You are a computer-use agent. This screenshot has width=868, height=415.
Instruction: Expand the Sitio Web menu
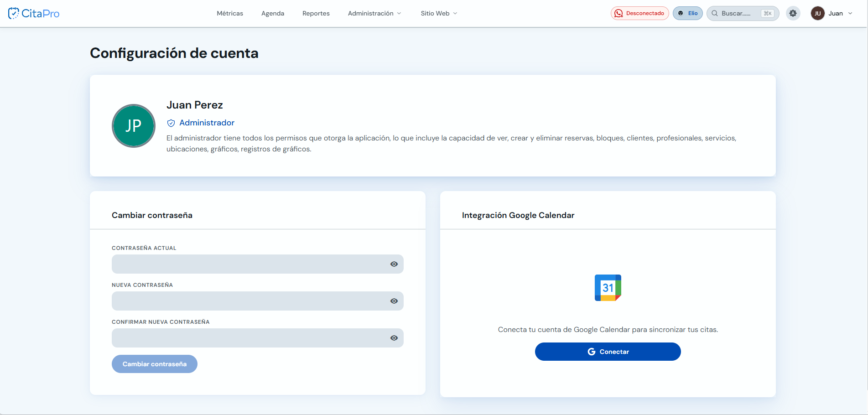tap(439, 13)
